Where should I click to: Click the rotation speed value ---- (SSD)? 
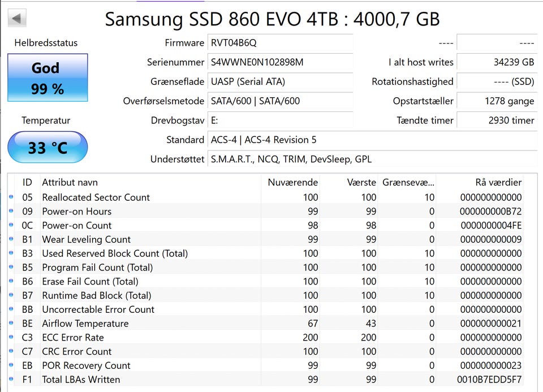[x=497, y=81]
